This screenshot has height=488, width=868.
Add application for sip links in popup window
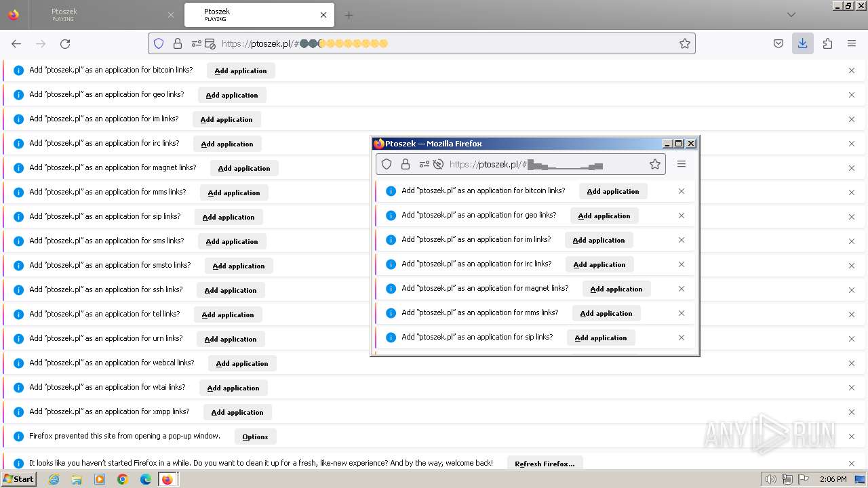[601, 338]
